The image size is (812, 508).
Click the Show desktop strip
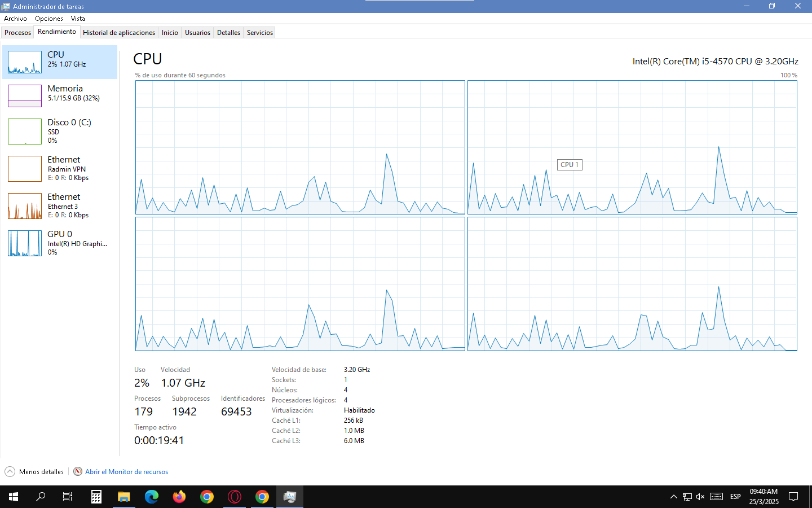pos(810,497)
